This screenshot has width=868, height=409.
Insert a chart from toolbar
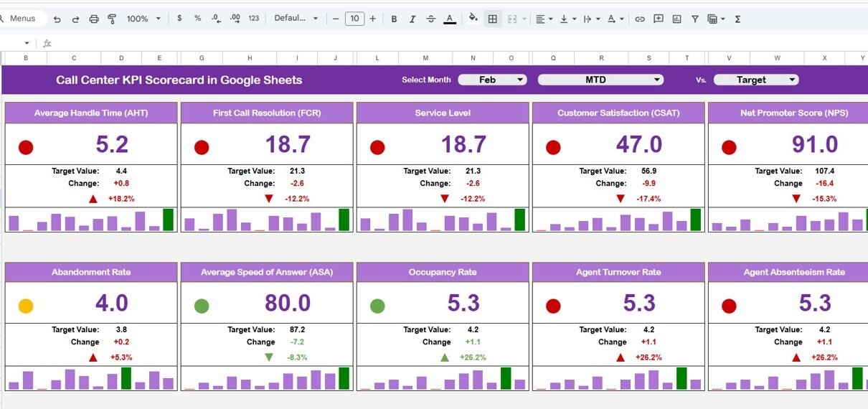click(676, 19)
